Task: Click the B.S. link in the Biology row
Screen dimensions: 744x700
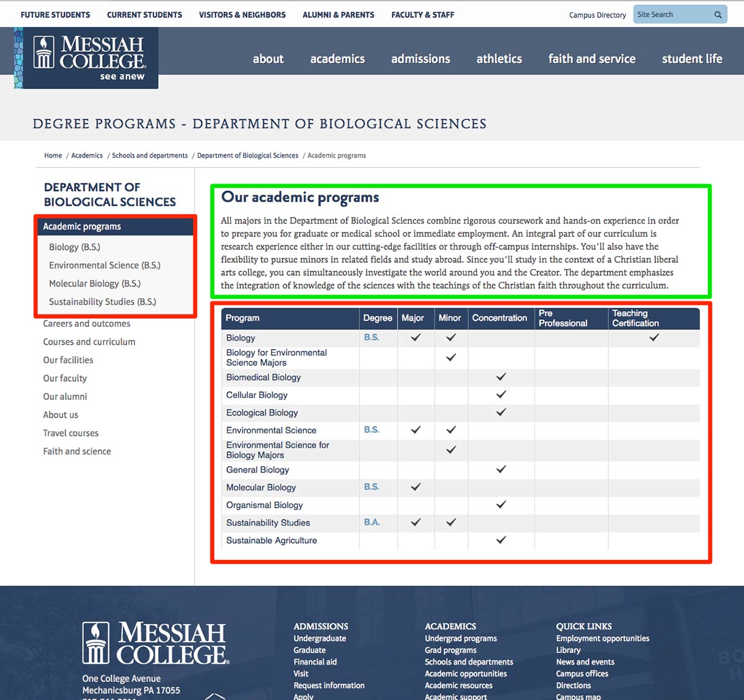Action: 371,337
